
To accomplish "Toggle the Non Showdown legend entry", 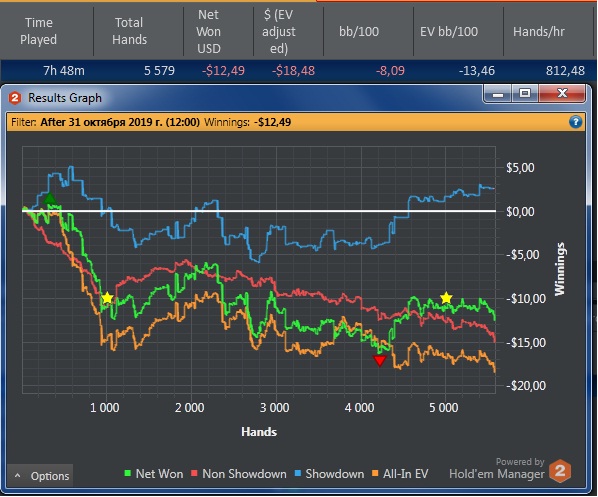I will [239, 474].
